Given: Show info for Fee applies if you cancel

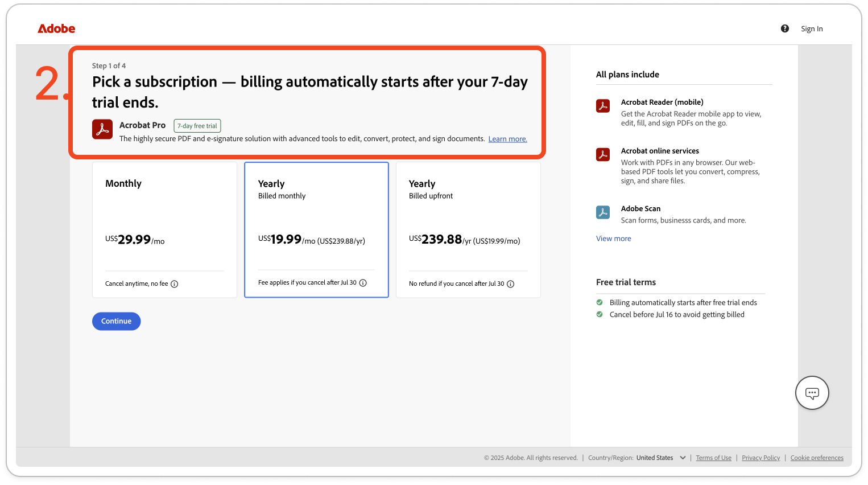Looking at the screenshot, I should point(363,283).
